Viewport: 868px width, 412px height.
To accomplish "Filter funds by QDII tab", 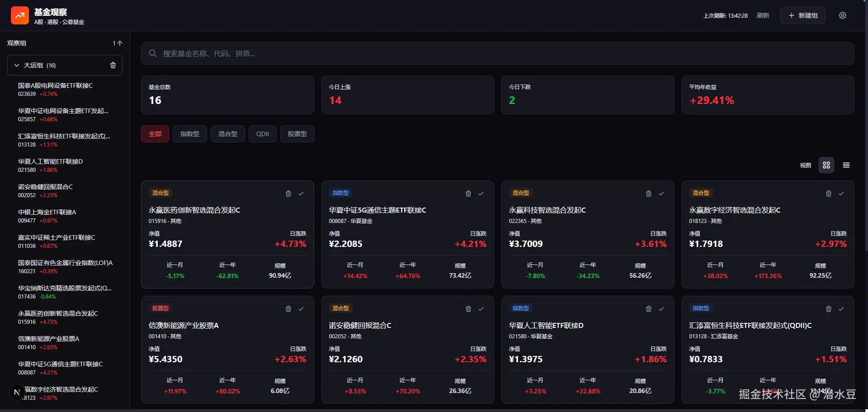I will (262, 134).
